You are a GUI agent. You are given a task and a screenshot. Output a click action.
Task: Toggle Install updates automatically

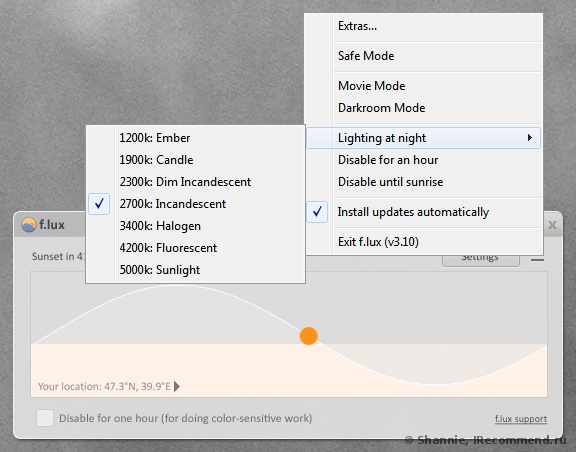[x=424, y=212]
